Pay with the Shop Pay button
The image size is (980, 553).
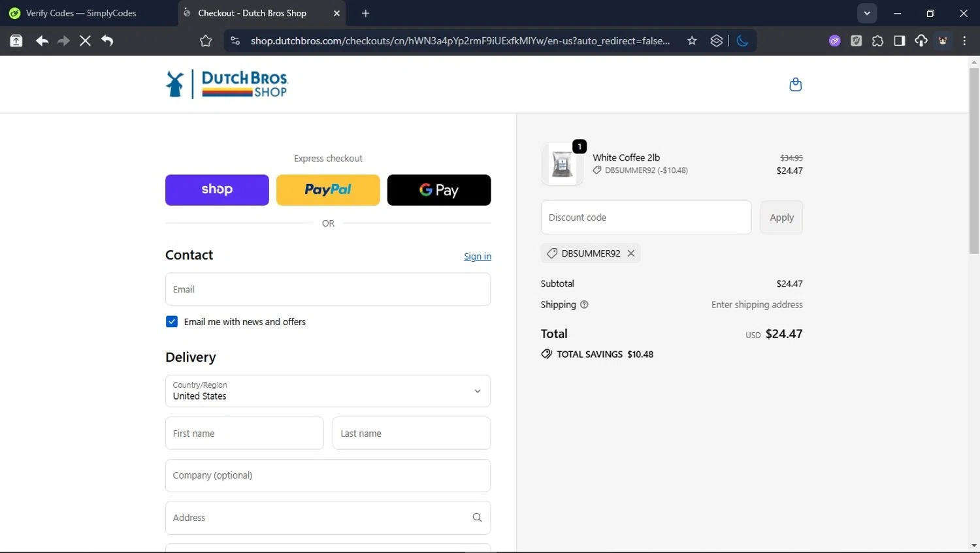coord(217,189)
